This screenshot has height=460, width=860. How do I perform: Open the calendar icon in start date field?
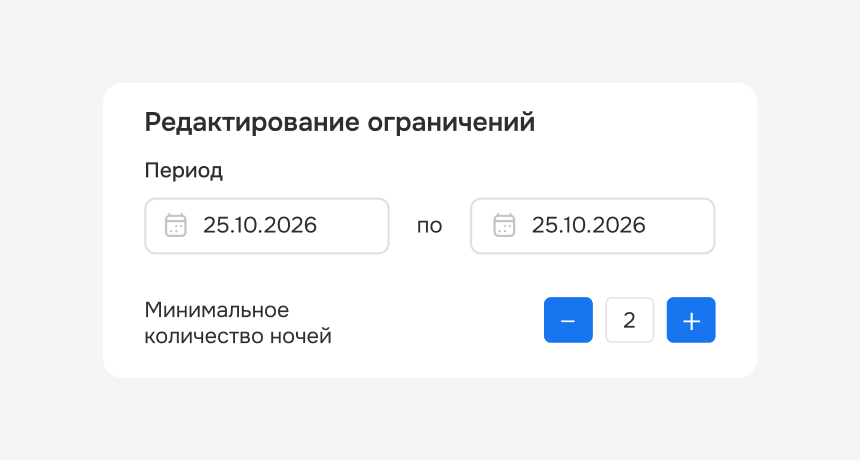176,225
